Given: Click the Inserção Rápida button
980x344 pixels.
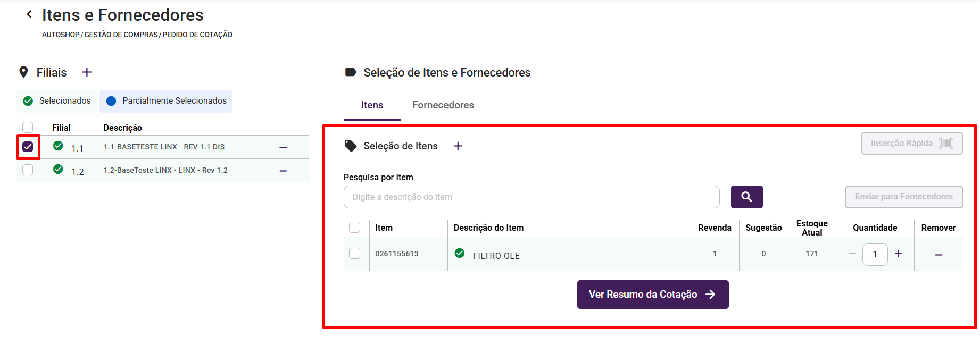Looking at the screenshot, I should point(912,144).
